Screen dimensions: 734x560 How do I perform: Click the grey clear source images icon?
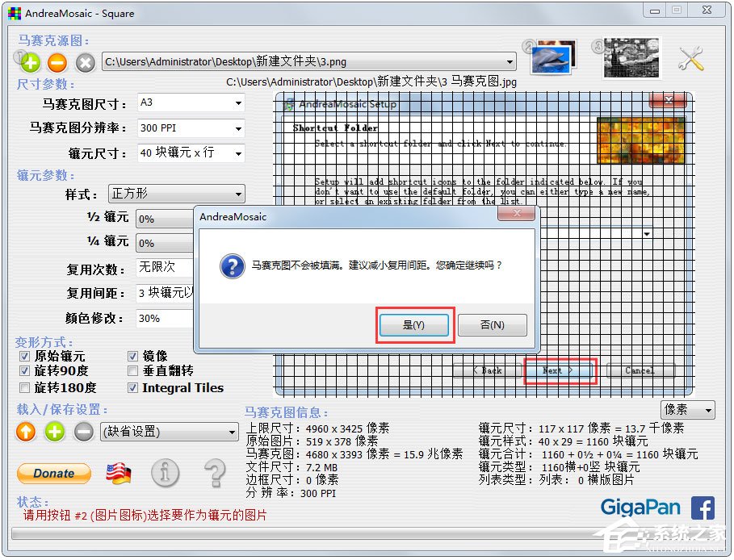pos(86,63)
